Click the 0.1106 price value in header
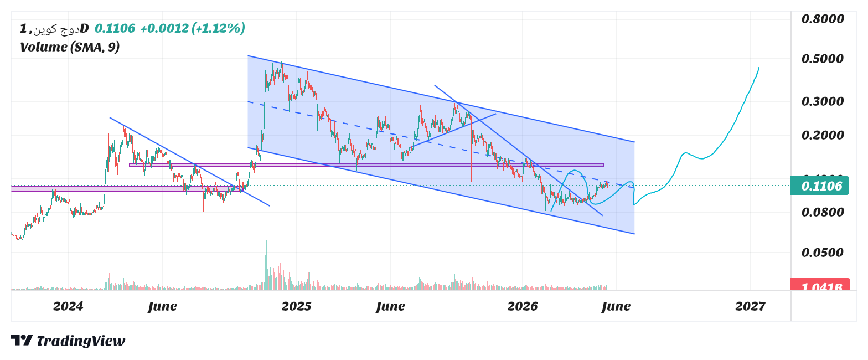 pyautogui.click(x=115, y=28)
